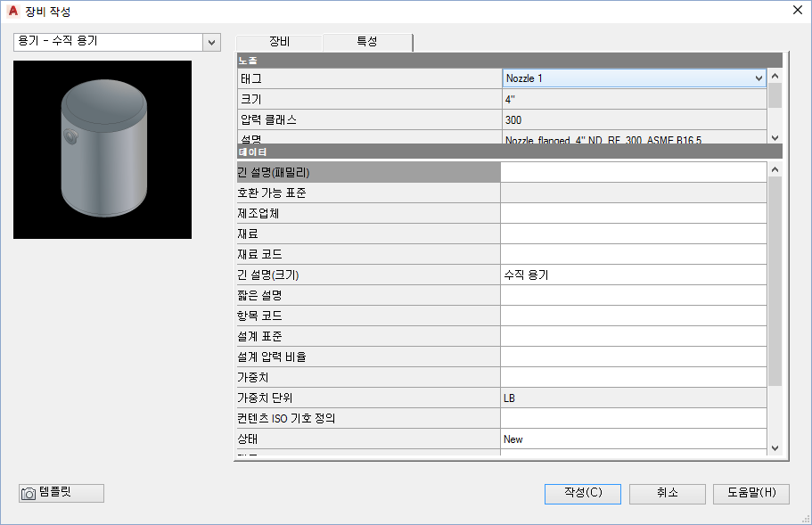
Task: Click the data section scroll up arrow
Action: (x=775, y=169)
